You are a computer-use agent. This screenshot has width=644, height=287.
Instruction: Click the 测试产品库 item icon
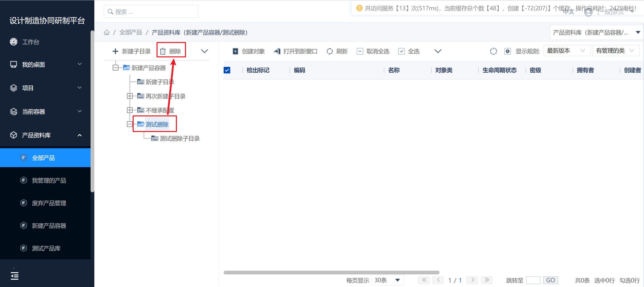24,248
